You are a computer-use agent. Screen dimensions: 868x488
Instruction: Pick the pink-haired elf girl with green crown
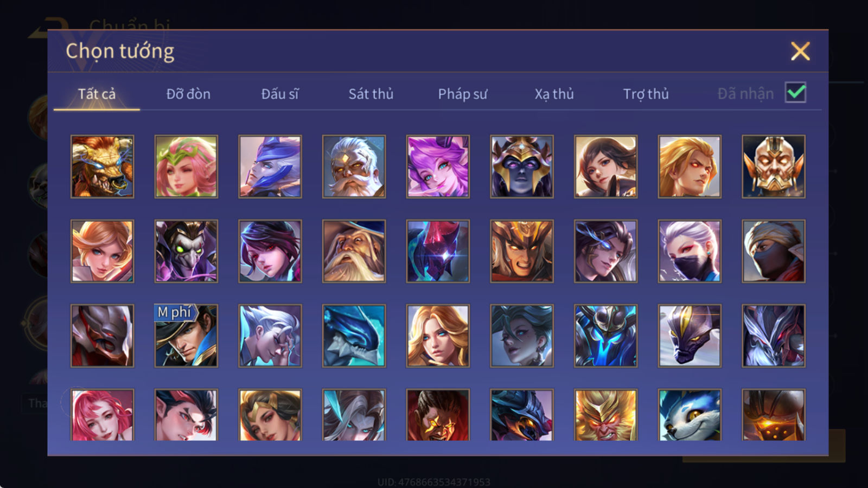pos(186,166)
